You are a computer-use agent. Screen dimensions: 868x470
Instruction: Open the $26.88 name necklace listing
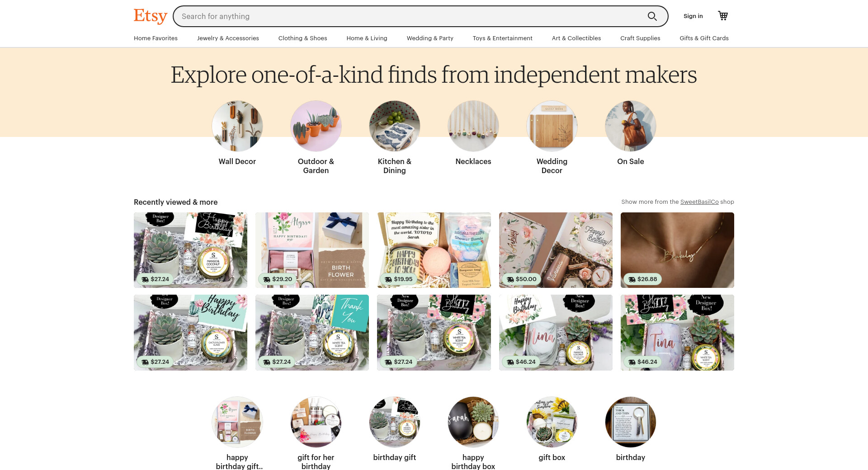pos(677,250)
